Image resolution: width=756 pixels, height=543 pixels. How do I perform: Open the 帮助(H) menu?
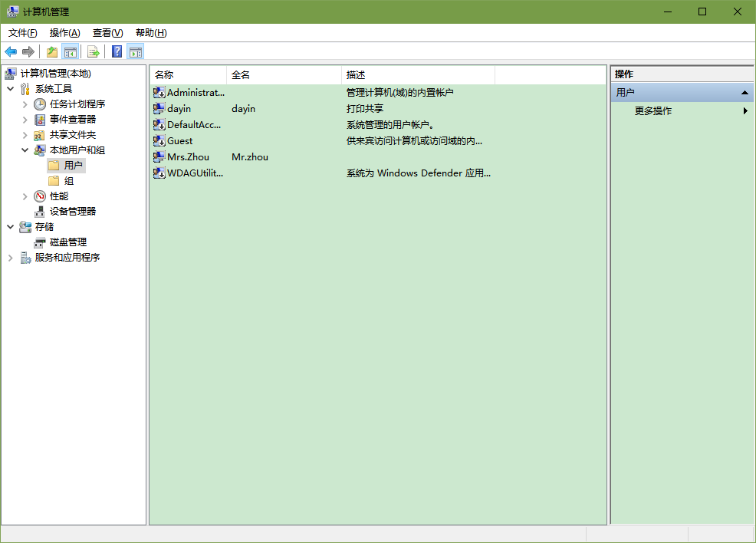151,33
